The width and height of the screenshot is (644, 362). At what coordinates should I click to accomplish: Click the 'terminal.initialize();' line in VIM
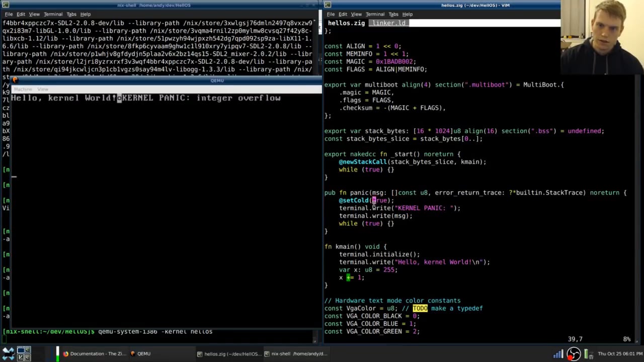pos(379,254)
